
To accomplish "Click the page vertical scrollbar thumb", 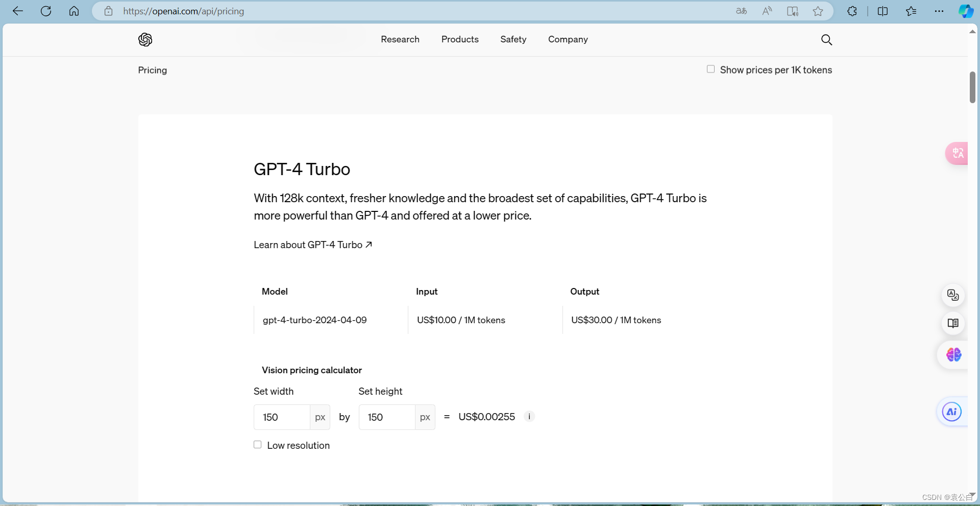I will tap(973, 87).
